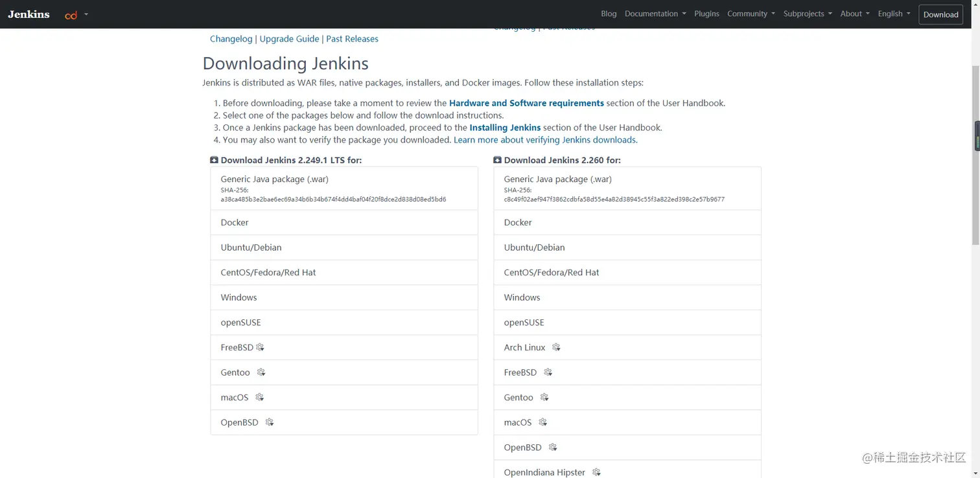Expand the About dropdown menu
Viewport: 980px width, 478px height.
(855, 14)
